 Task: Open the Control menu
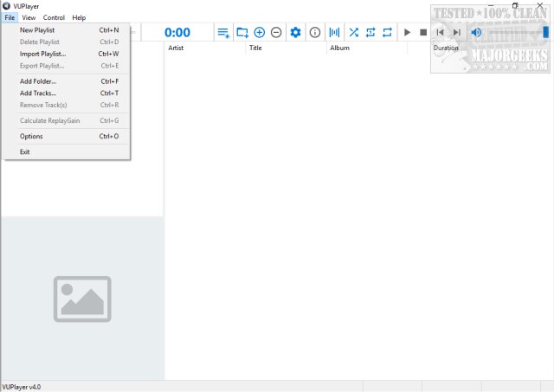click(x=54, y=17)
